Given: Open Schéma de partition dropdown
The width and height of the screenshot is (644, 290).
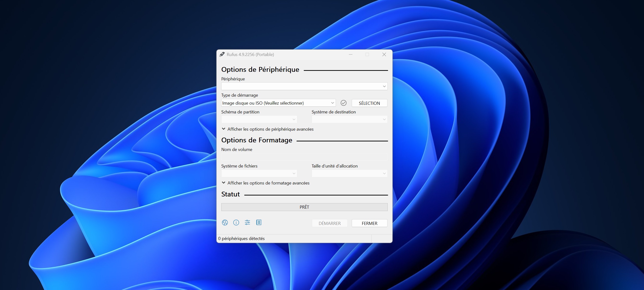Looking at the screenshot, I should click(259, 119).
